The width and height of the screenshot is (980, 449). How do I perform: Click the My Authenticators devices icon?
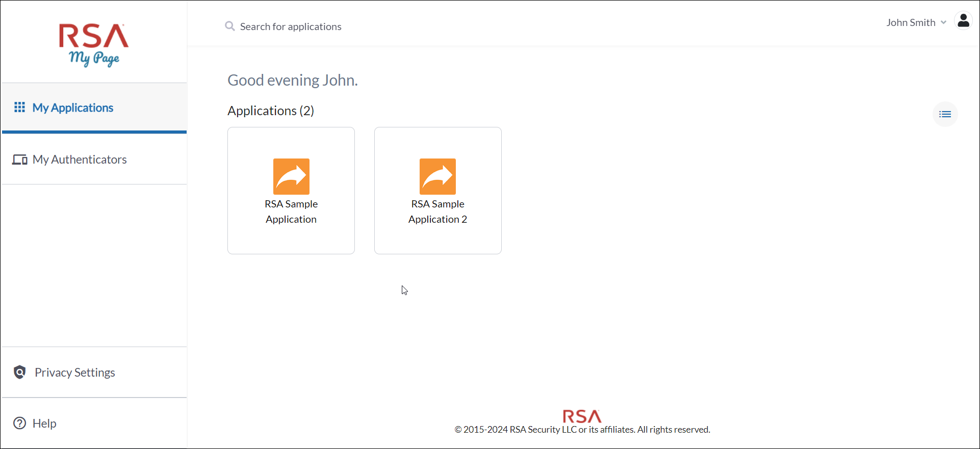[20, 160]
